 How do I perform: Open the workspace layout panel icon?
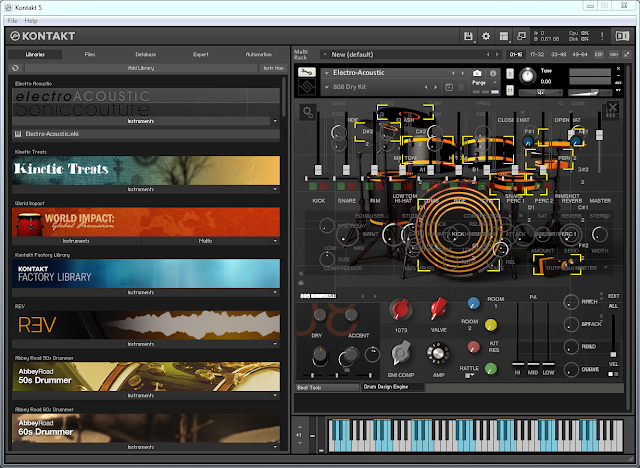504,36
